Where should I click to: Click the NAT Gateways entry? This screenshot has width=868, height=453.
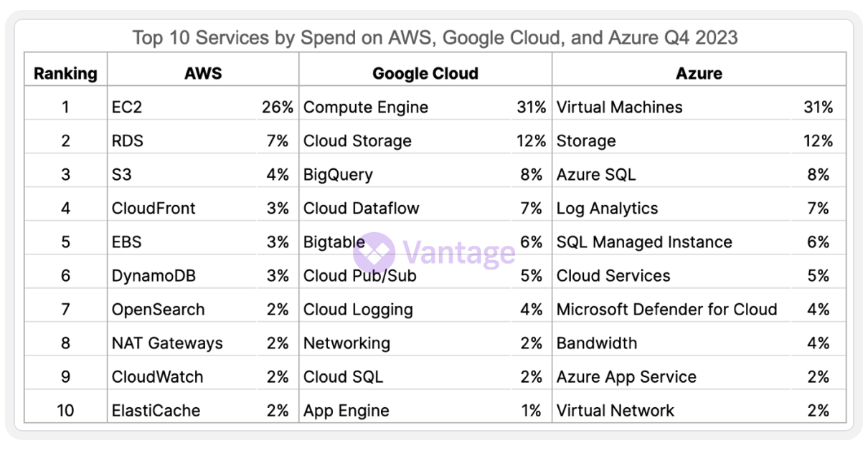coord(167,343)
